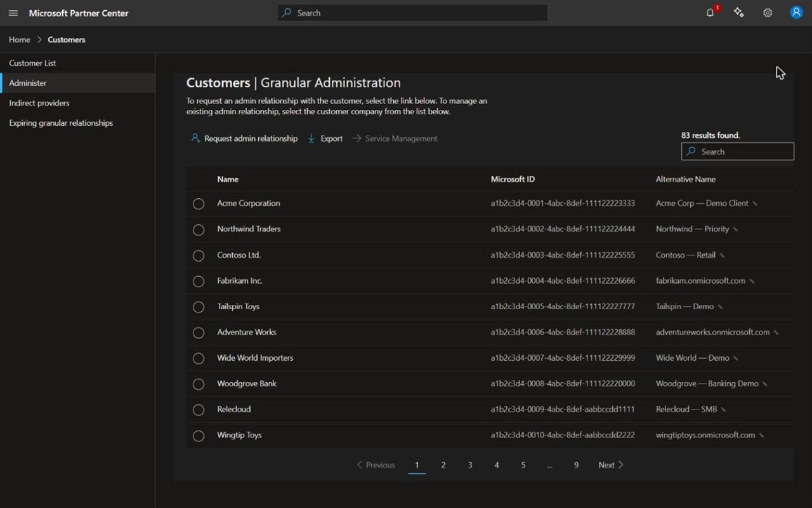Screen dimensions: 812x508
Task: Open the notifications bell
Action: [x=710, y=13]
